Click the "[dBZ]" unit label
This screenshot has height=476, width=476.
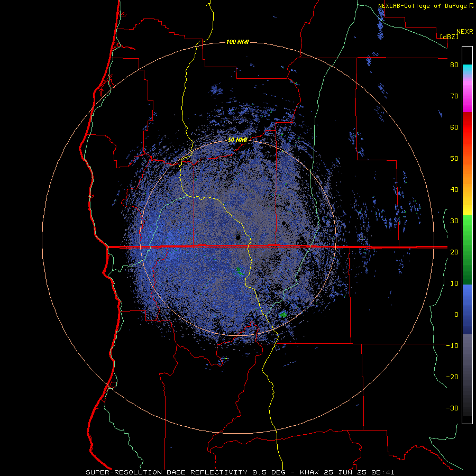[x=449, y=37]
